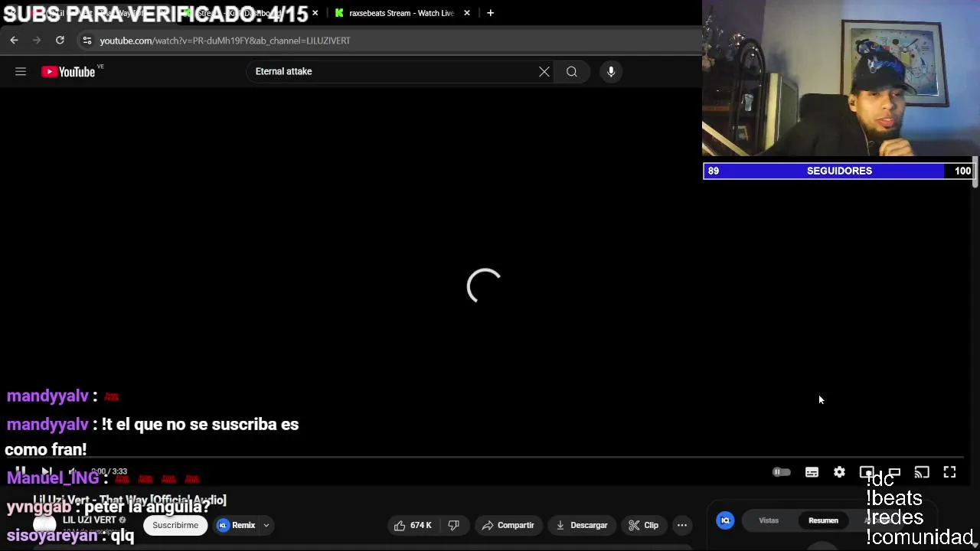Viewport: 980px width, 551px height.
Task: Select the Resumen tab
Action: (823, 520)
